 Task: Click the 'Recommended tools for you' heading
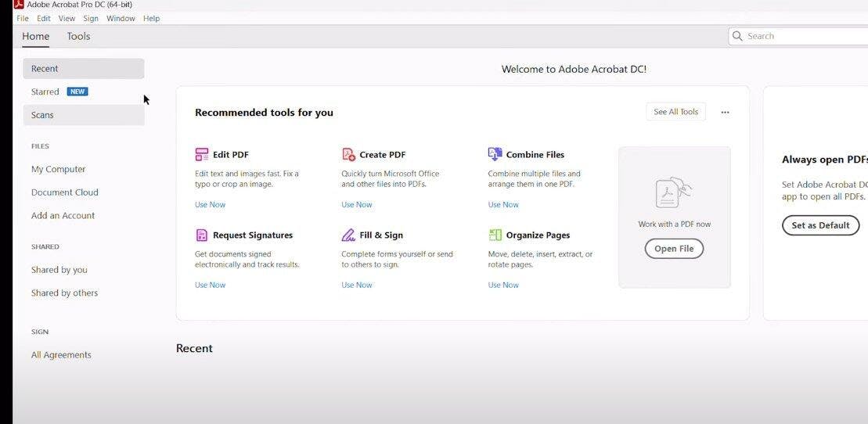264,113
